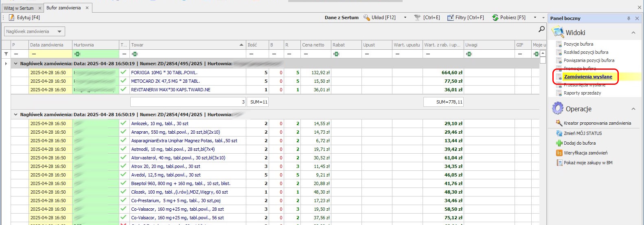Switch to Witaj w Sertum tab
Viewport: 644px width, 225px height.
point(19,8)
